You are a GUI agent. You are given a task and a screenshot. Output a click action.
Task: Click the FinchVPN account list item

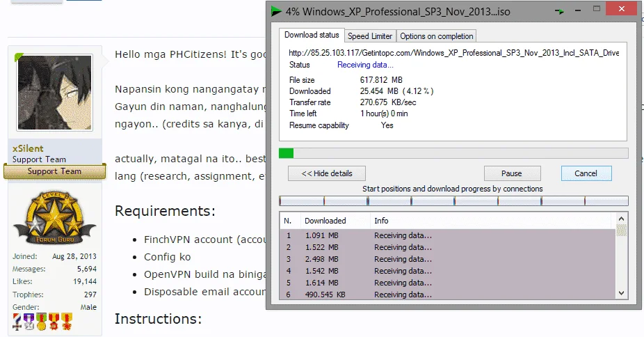204,240
